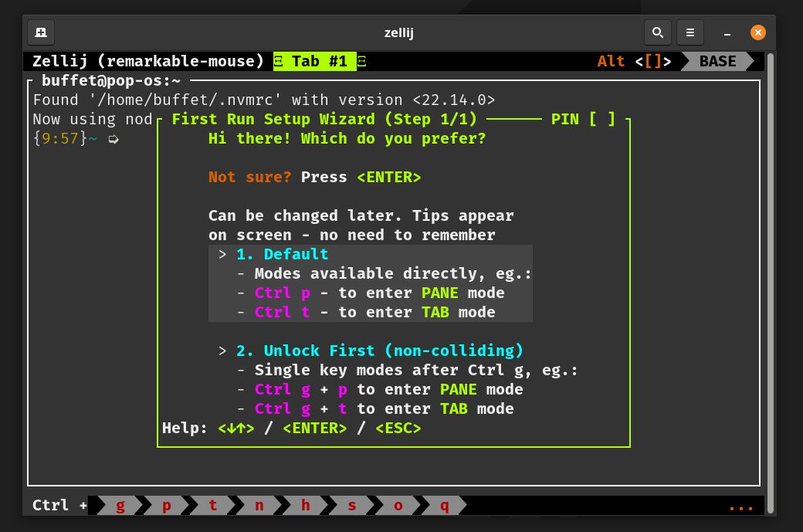Click the '{9:57}~' shell prompt
The image size is (803, 532).
click(65, 139)
